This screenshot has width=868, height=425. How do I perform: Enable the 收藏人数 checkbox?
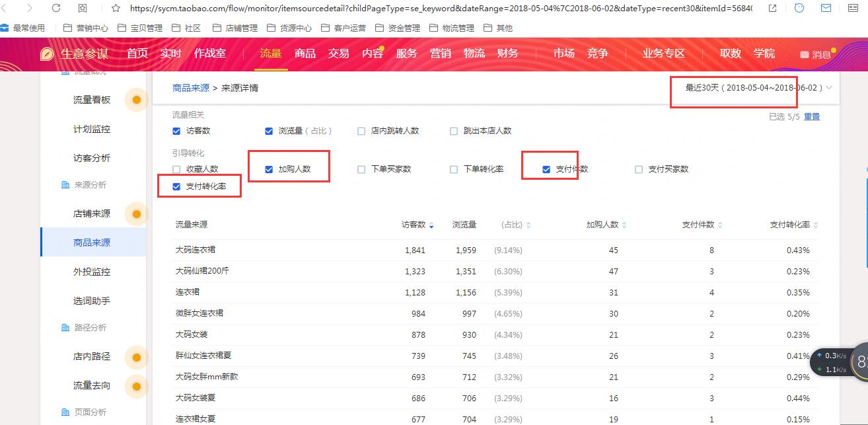click(176, 168)
